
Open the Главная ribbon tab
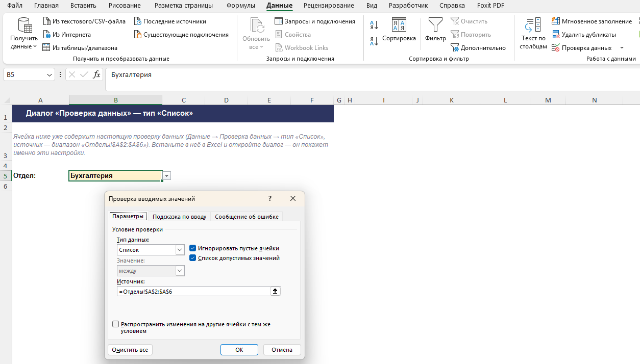[x=46, y=6]
